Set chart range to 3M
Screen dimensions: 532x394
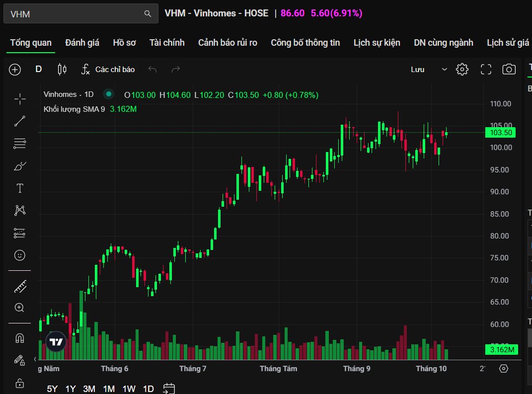[89, 389]
